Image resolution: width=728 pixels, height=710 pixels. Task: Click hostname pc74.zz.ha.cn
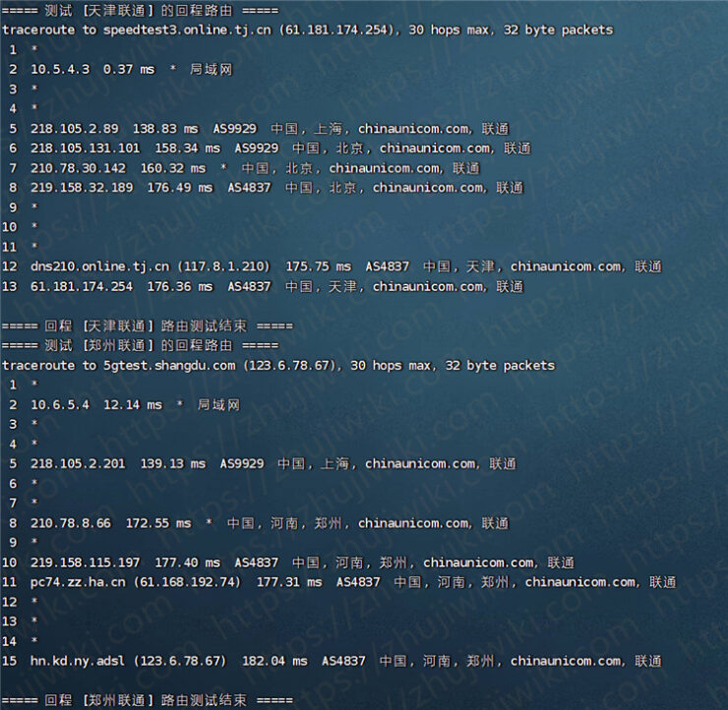pos(78,582)
